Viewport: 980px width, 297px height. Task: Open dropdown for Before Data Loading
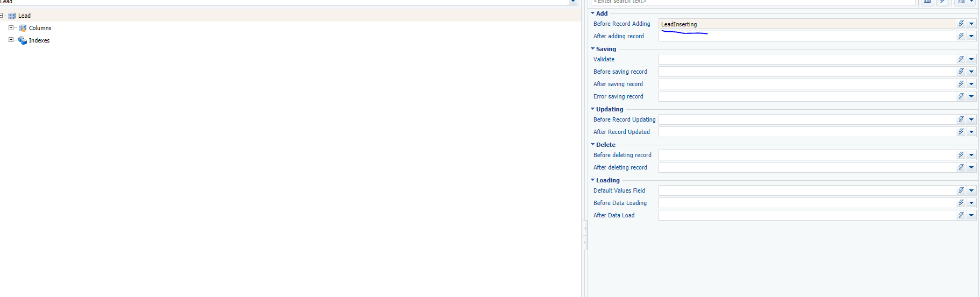(x=971, y=203)
